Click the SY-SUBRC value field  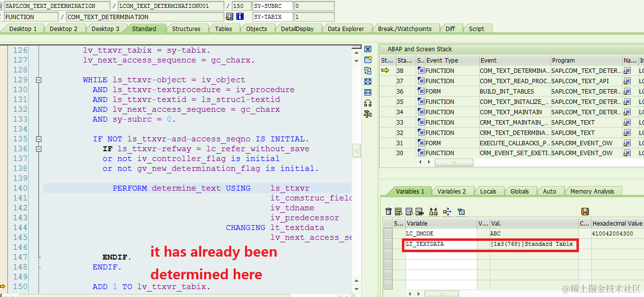pos(314,6)
